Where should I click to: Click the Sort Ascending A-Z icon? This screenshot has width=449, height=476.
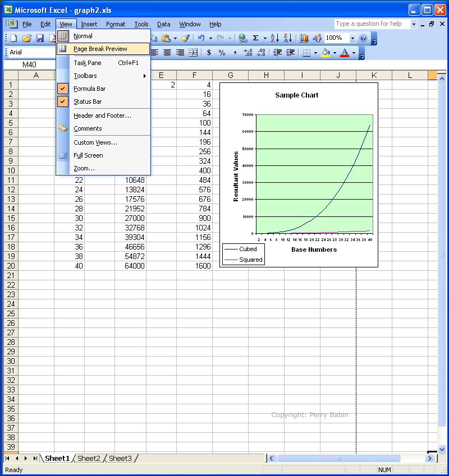pyautogui.click(x=274, y=38)
